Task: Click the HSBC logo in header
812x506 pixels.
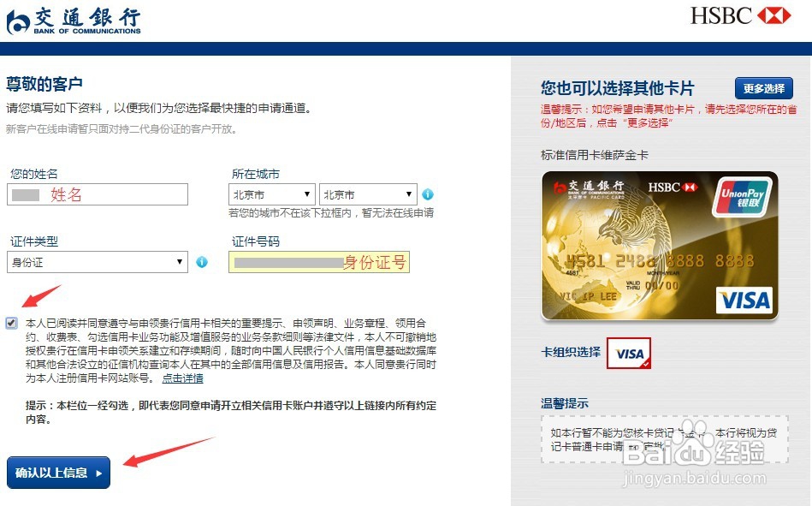Action: click(740, 15)
